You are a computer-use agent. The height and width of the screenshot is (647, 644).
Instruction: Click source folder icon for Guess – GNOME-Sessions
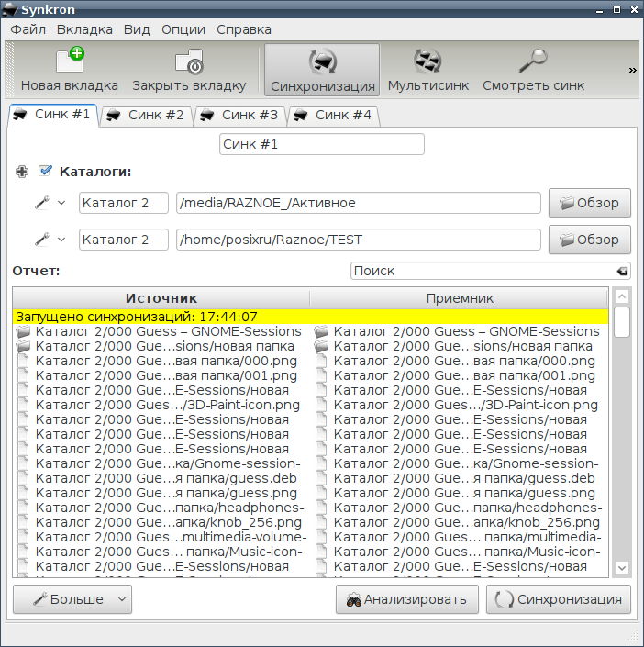24,331
